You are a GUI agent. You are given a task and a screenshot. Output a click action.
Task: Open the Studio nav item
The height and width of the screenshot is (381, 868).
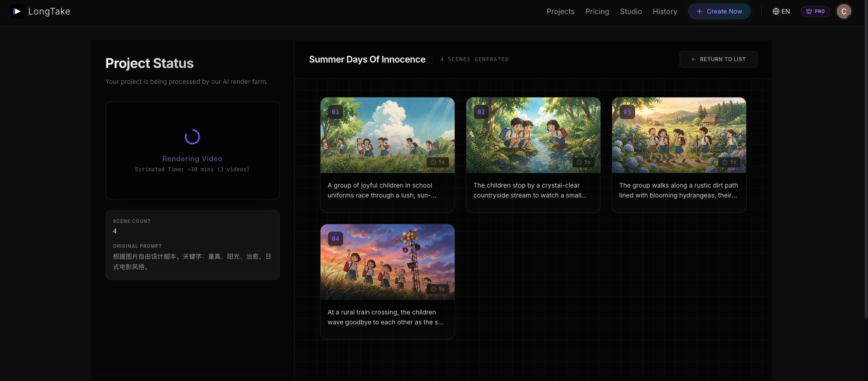point(631,11)
